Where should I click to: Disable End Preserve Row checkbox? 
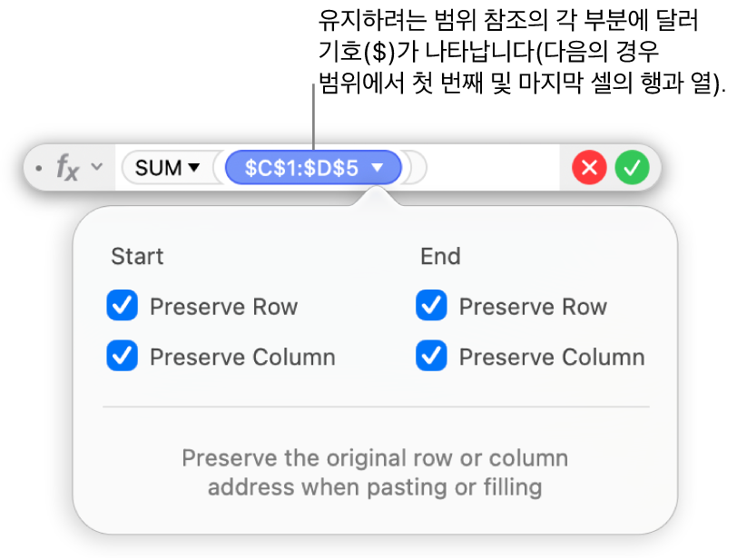pyautogui.click(x=431, y=307)
